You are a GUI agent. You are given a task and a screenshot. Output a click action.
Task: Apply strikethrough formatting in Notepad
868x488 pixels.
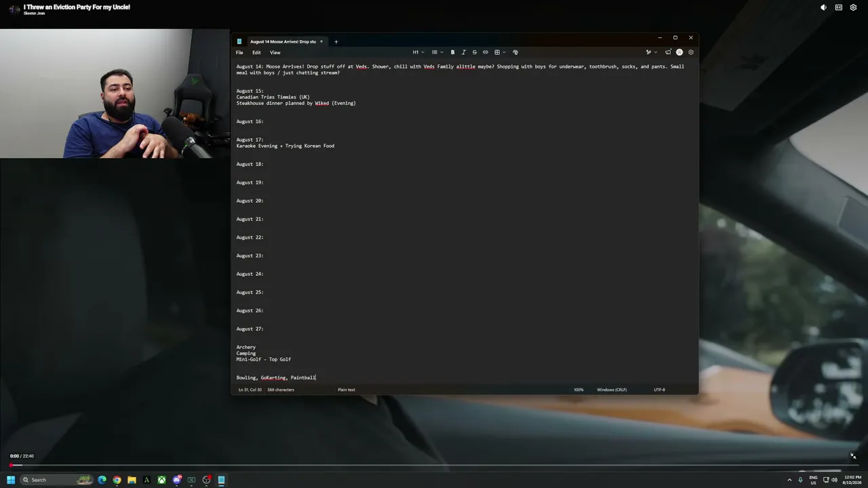click(475, 52)
